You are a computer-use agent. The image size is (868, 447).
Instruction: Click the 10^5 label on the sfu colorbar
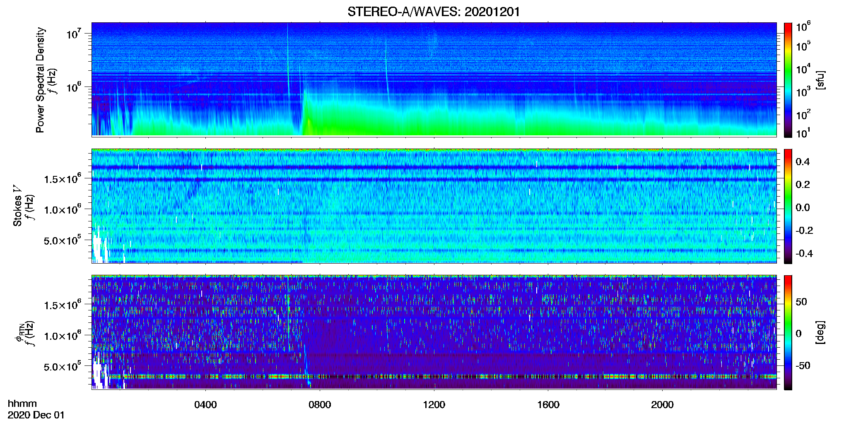(x=803, y=46)
